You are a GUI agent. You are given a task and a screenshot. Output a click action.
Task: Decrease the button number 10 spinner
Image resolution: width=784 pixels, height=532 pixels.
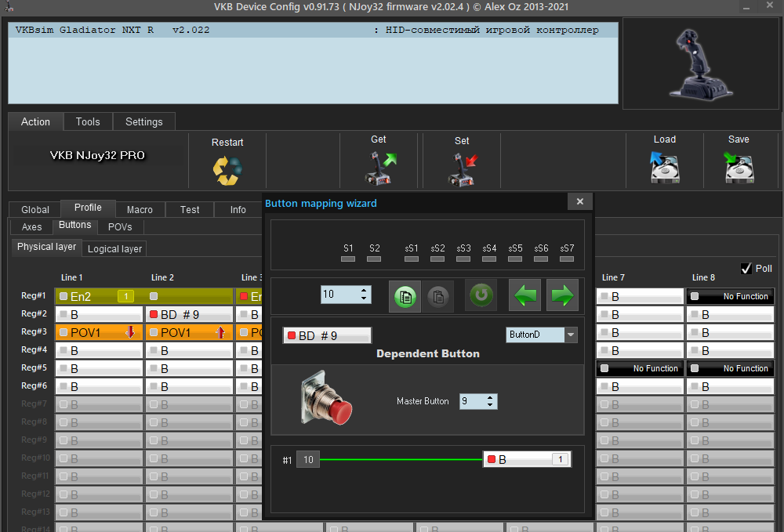(364, 299)
